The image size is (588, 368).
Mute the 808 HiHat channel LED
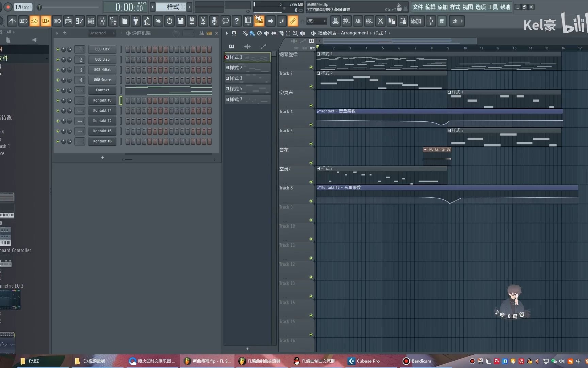point(58,70)
